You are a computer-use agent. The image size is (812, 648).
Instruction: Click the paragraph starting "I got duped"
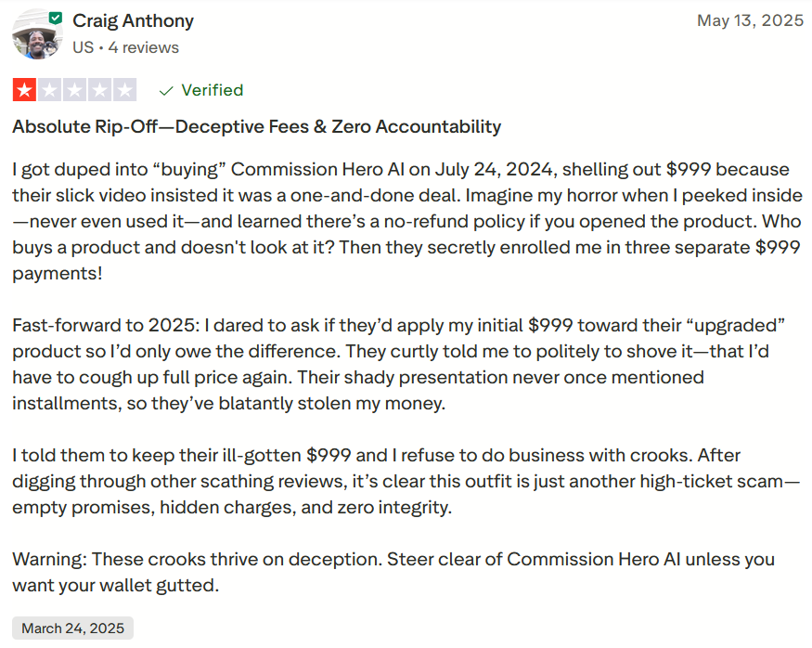tap(401, 222)
